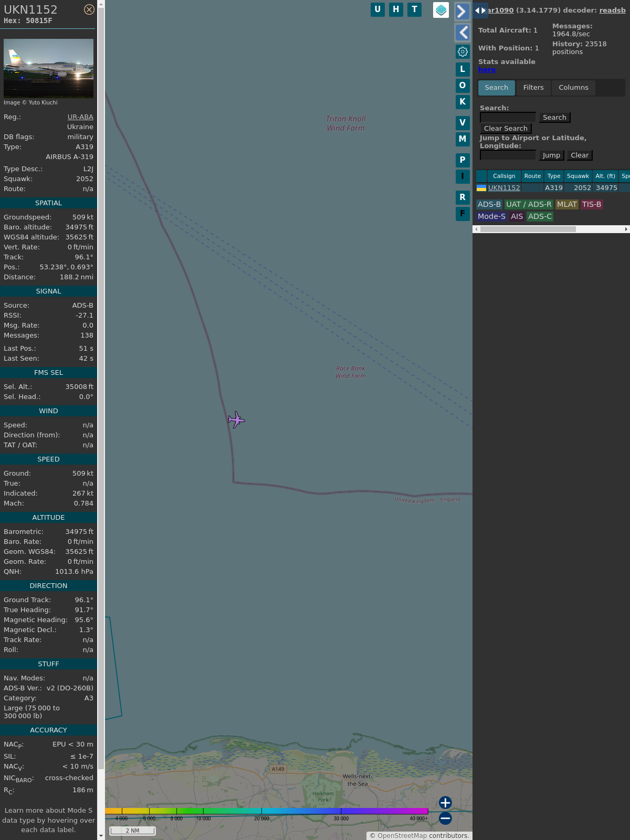
Task: Open the UR-ABA registration link
Action: [80, 117]
